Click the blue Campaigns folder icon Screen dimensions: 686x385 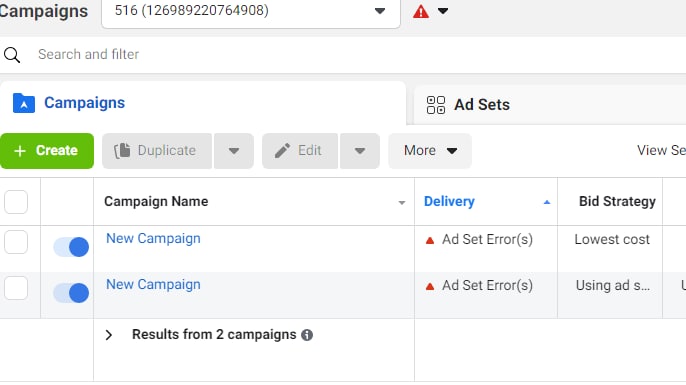click(24, 103)
